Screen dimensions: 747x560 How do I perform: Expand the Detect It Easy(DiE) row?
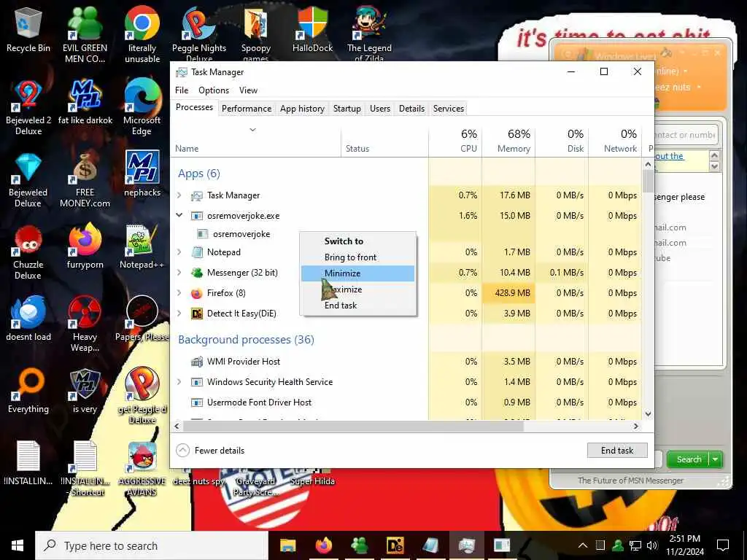coord(179,314)
